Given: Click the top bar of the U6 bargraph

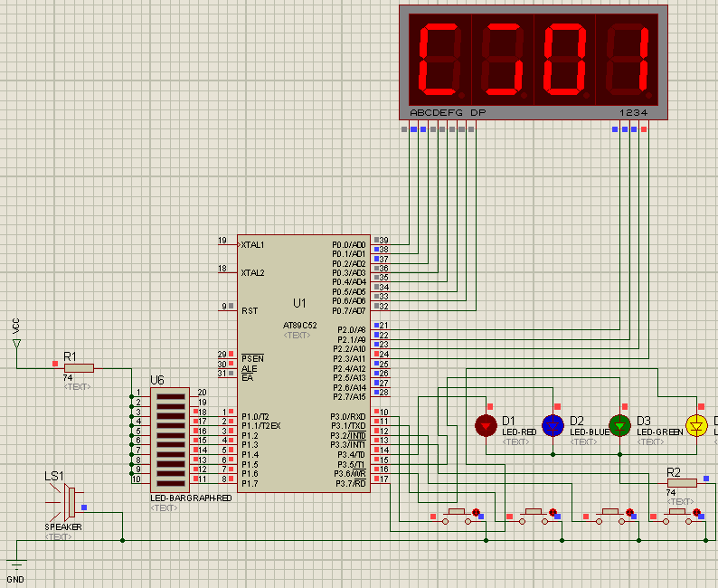Looking at the screenshot, I should 170,397.
